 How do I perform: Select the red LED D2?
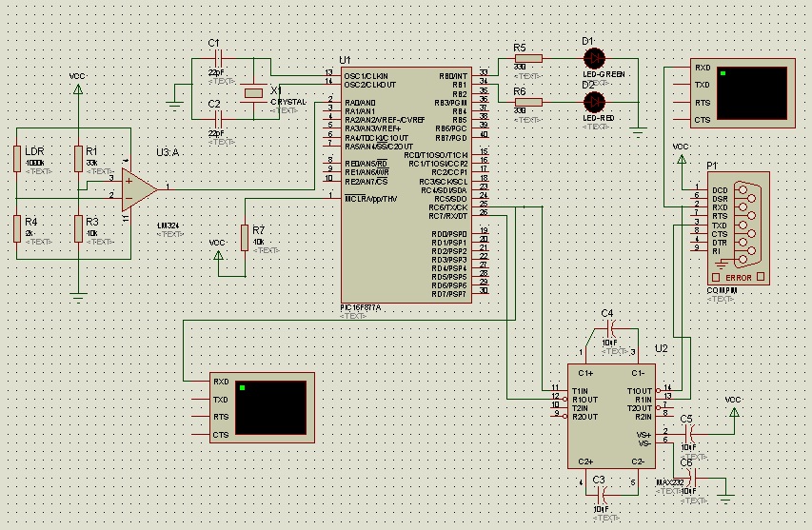[596, 101]
